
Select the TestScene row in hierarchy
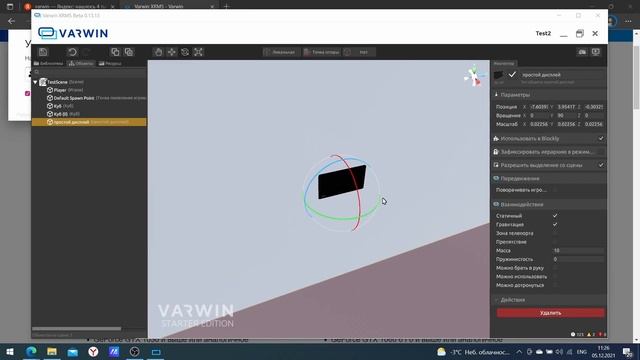click(89, 82)
